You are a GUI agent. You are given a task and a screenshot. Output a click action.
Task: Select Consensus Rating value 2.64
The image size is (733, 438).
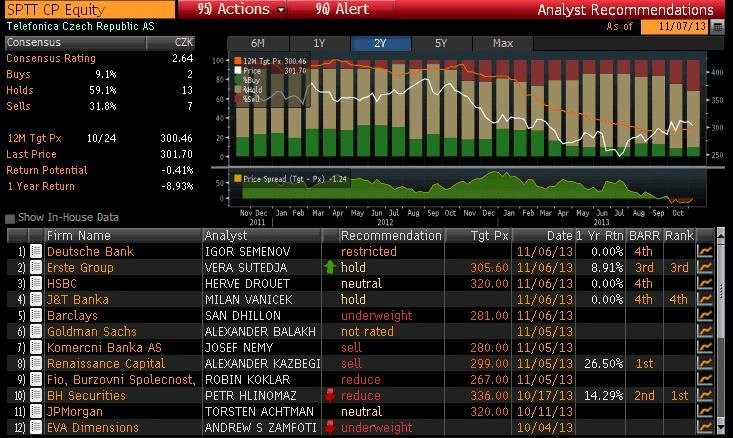[x=182, y=58]
